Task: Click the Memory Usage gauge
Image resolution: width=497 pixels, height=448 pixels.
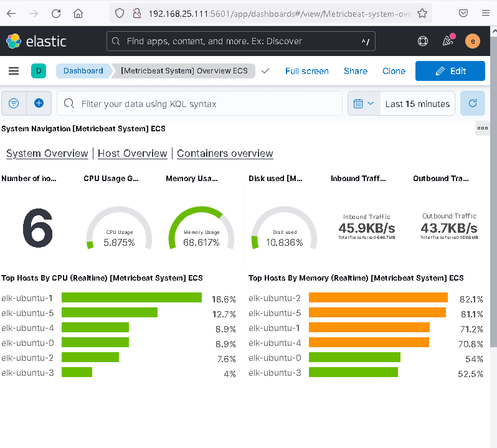Action: coord(201,228)
